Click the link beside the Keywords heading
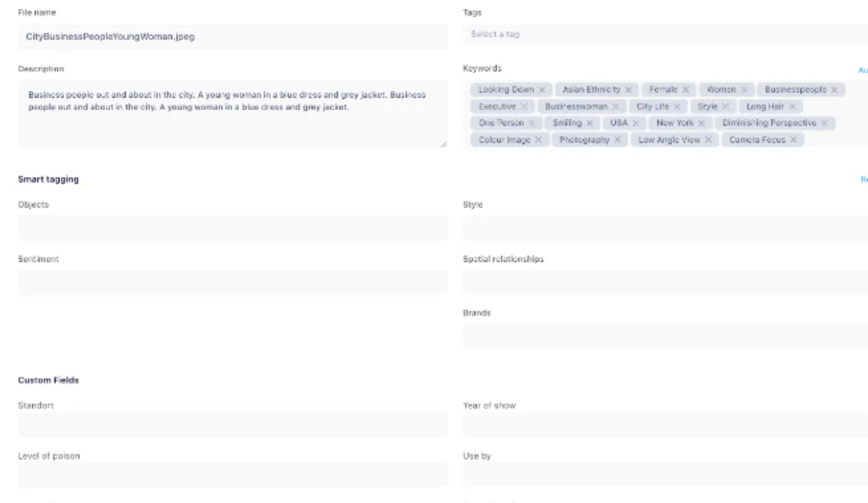 (x=863, y=69)
